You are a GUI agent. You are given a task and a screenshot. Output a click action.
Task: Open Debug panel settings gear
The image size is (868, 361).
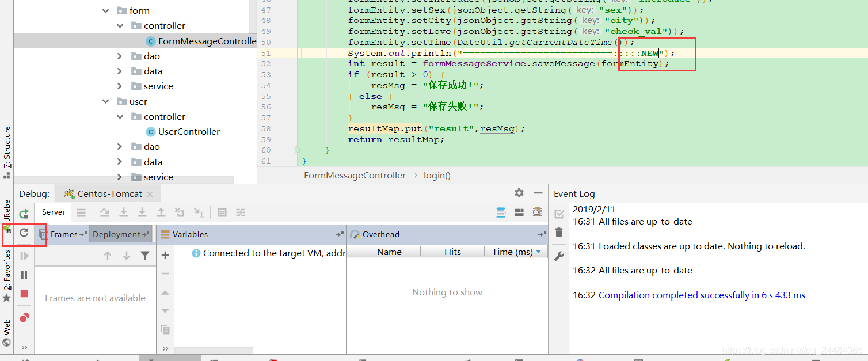tap(519, 193)
